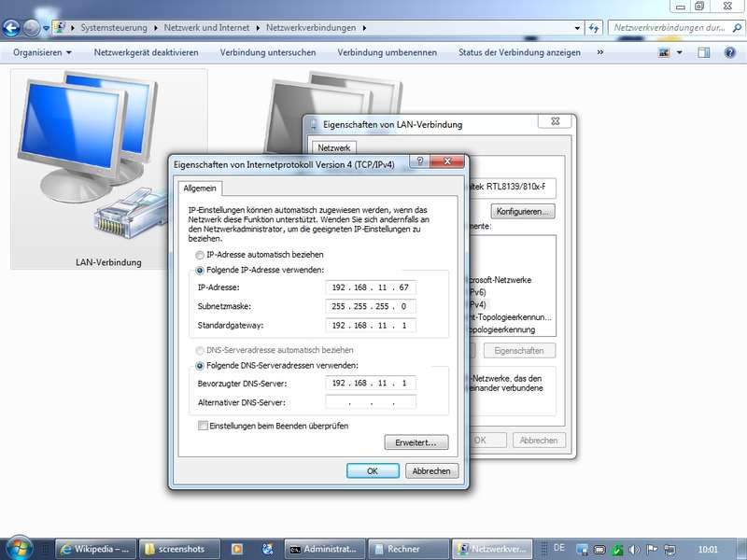Viewport: 747px width, 560px height.
Task: Click the Standardgateway field
Action: (371, 326)
